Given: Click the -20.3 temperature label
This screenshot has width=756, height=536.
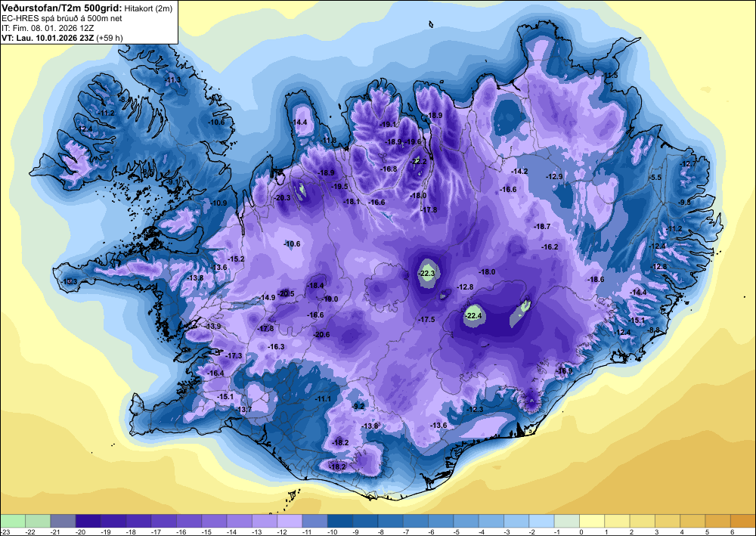Looking at the screenshot, I should coord(283,197).
